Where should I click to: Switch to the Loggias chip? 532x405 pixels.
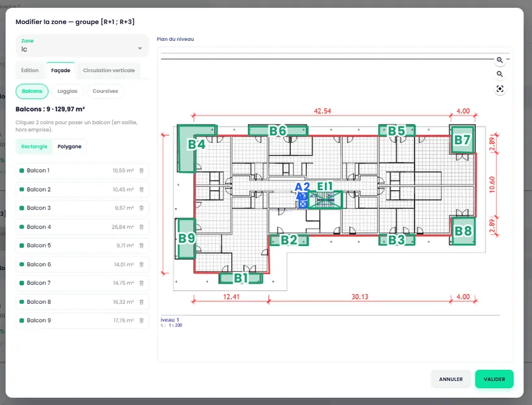(67, 92)
